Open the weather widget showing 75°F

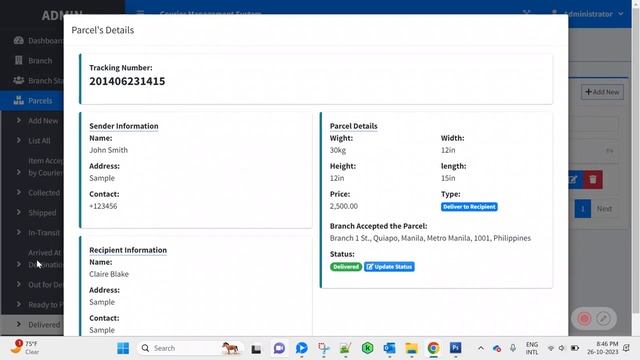pyautogui.click(x=25, y=348)
